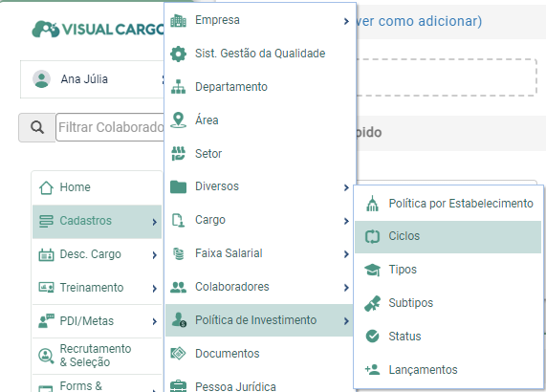Choose Tipos from the submenu

coord(448,270)
